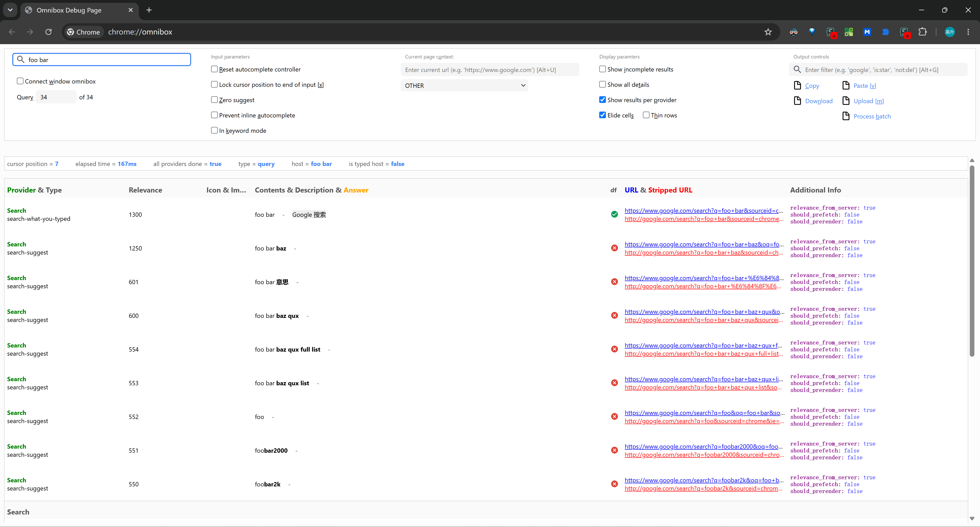
Task: Click the blue gem extension icon
Action: click(812, 32)
